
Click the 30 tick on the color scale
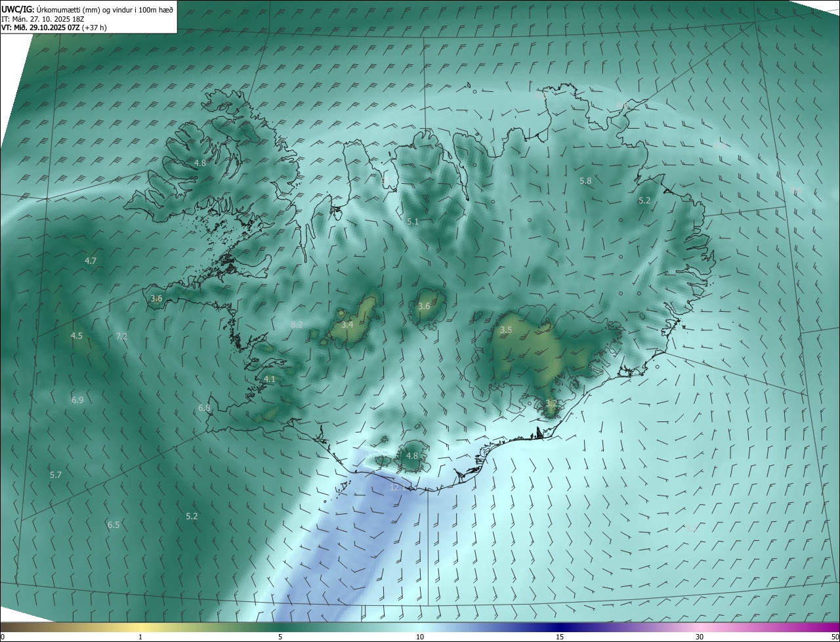(700, 637)
